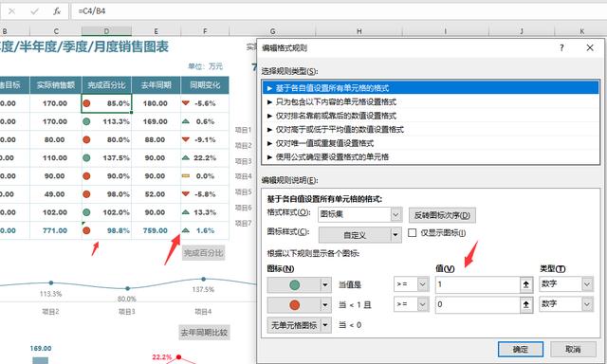The width and height of the screenshot is (607, 364).
Task: Click the 反转图标次序 button
Action: pyautogui.click(x=442, y=215)
